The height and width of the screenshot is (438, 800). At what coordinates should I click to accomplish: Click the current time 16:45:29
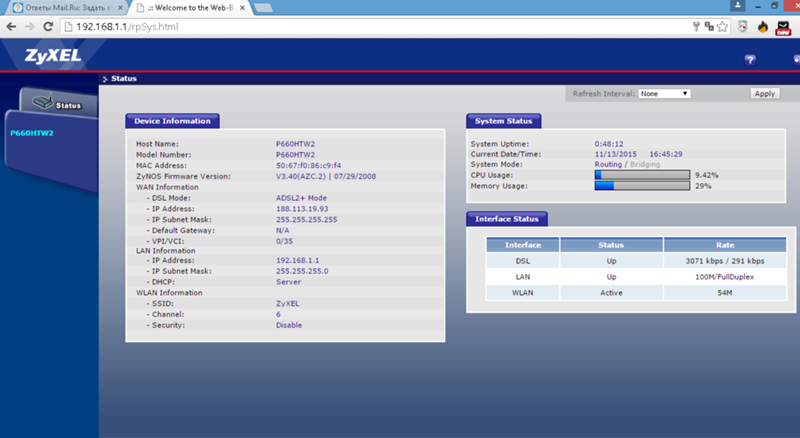point(666,154)
